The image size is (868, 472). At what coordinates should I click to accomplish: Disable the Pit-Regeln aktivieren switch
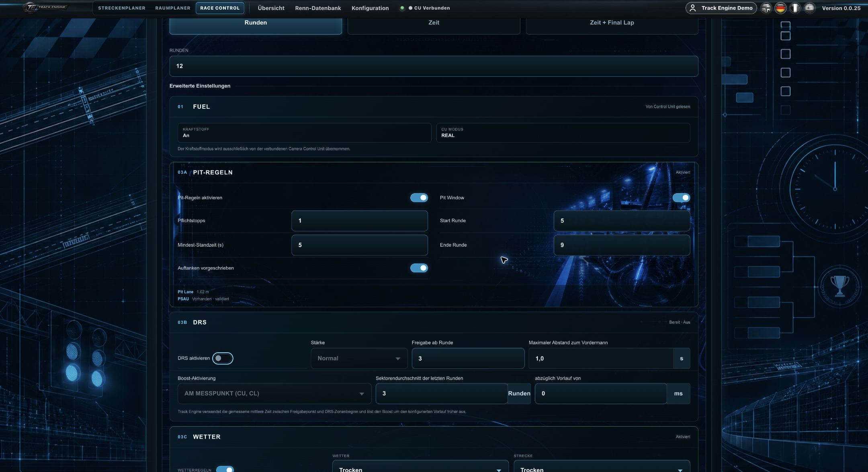(x=419, y=198)
